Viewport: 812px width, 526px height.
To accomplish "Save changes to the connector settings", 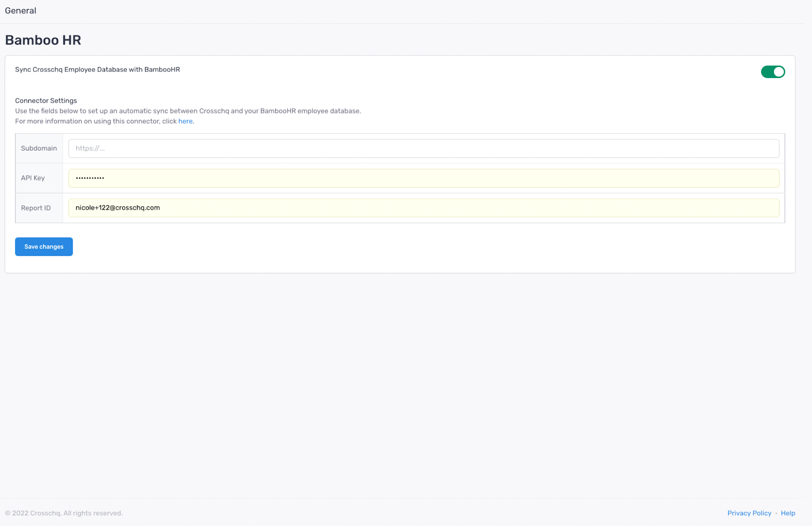I will click(x=44, y=247).
